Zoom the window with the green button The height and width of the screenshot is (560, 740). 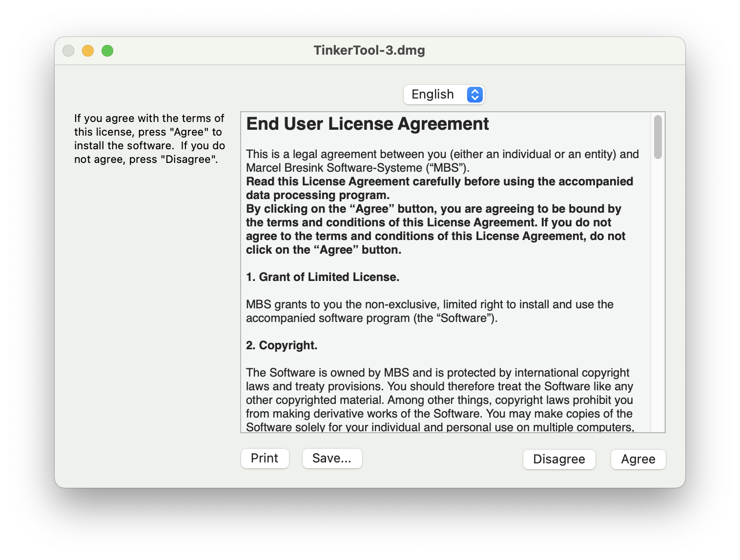pyautogui.click(x=107, y=51)
